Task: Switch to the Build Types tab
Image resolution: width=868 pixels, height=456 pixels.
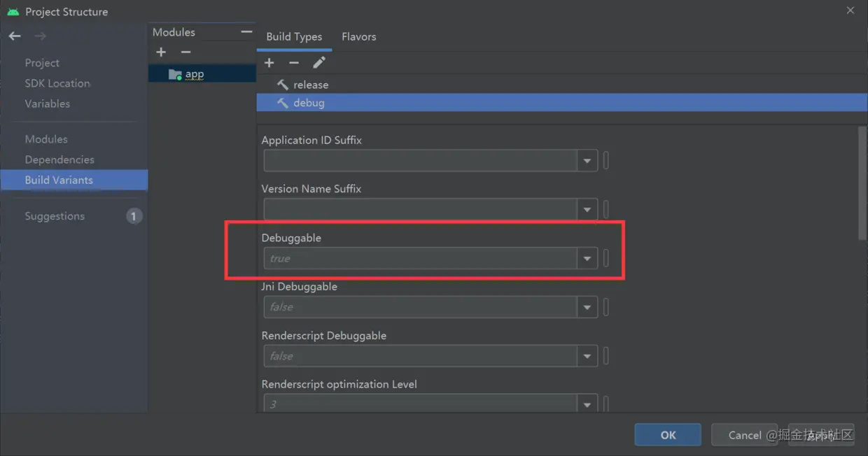Action: (294, 36)
